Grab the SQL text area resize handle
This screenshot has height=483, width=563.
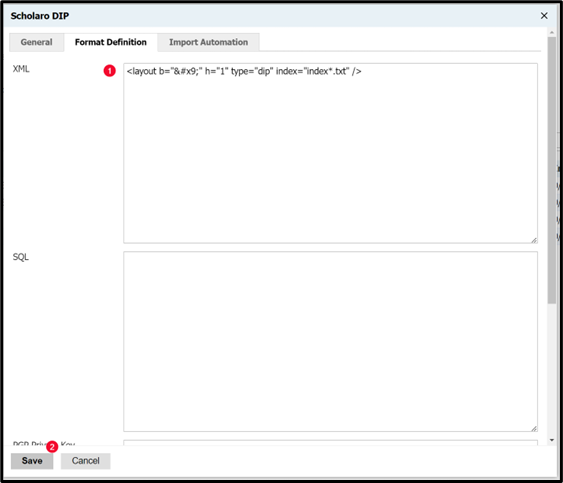pos(534,428)
